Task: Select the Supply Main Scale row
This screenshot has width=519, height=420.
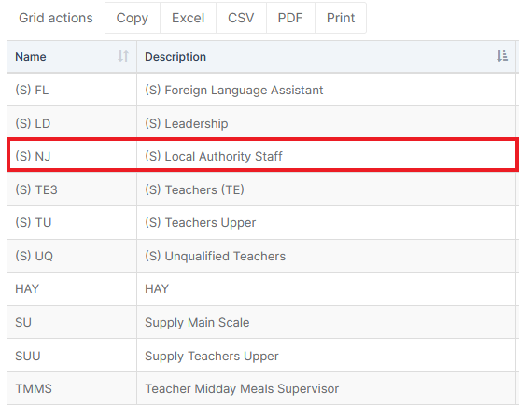Action: [x=263, y=322]
